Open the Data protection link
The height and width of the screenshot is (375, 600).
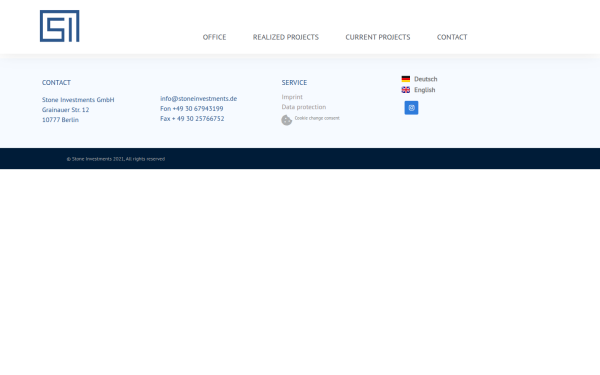click(304, 107)
